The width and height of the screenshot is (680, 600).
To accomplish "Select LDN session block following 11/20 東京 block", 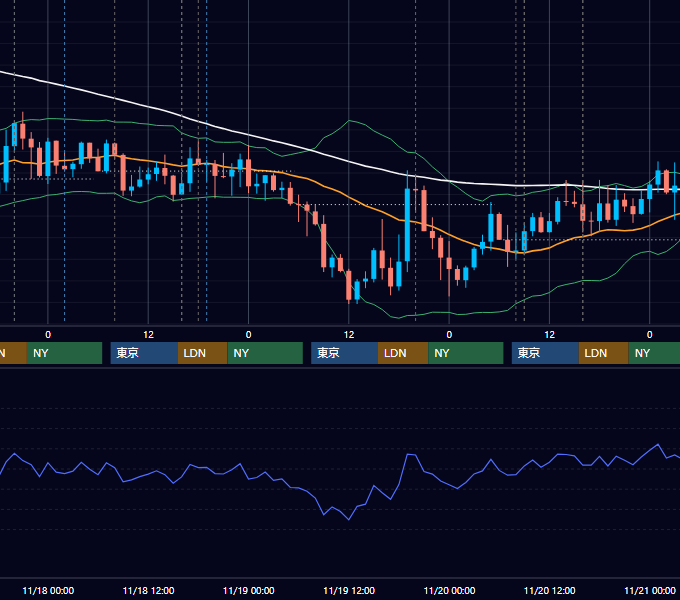I will [x=604, y=353].
